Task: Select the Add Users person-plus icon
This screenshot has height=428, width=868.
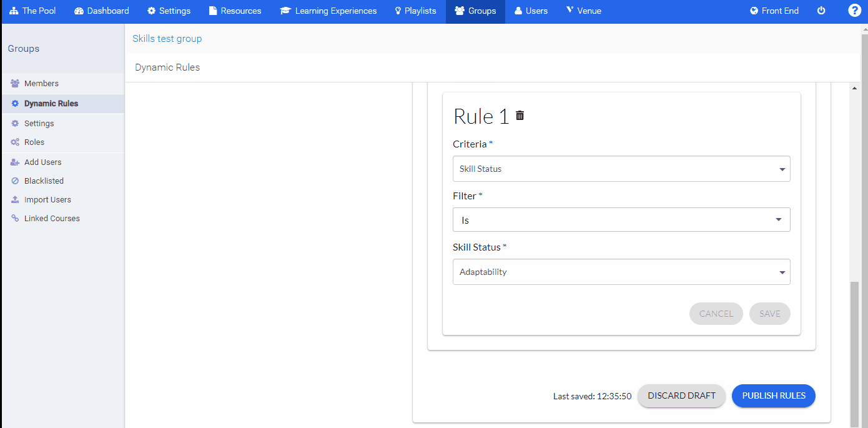Action: (x=14, y=162)
